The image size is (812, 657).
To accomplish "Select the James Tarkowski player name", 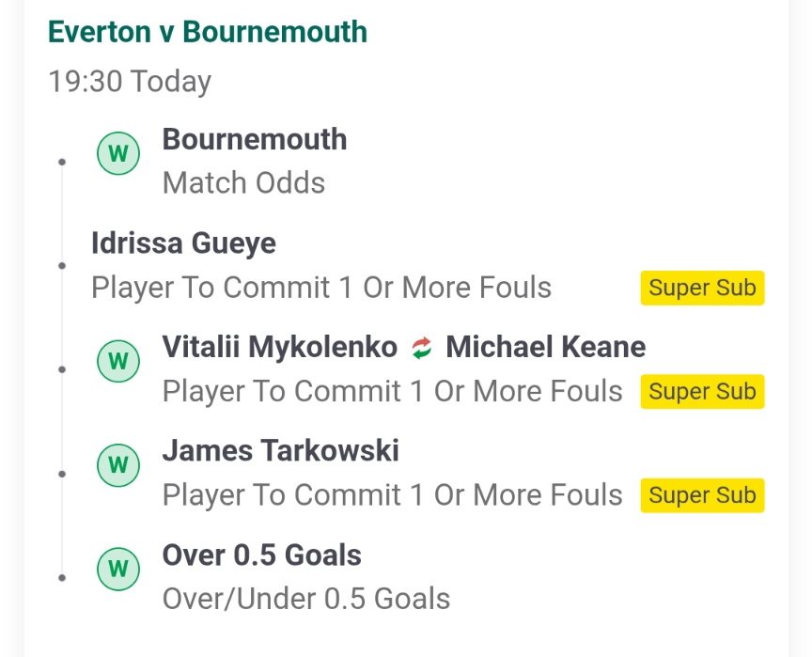I will (x=280, y=450).
